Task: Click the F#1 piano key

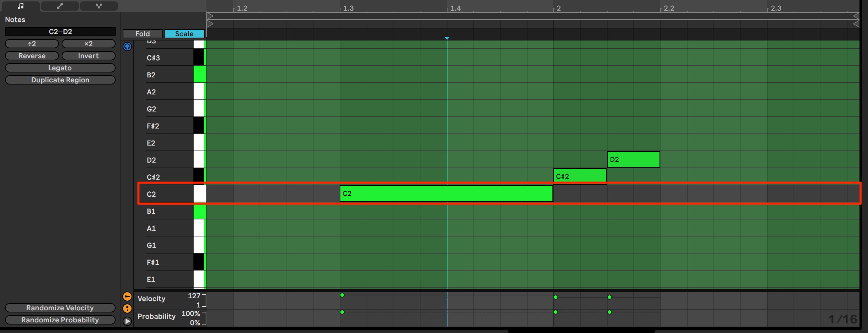Action: pyautogui.click(x=199, y=262)
